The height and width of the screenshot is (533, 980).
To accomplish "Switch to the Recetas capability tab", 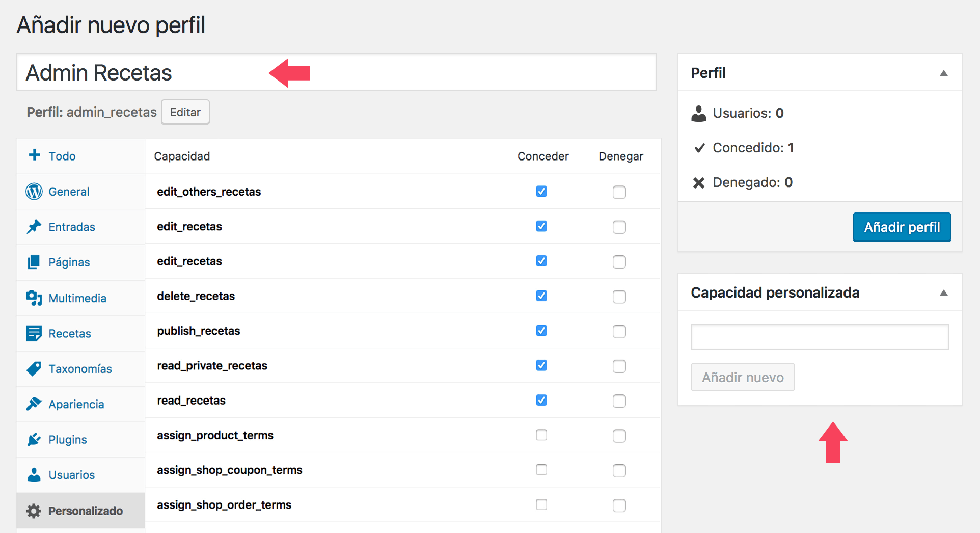I will click(x=70, y=334).
